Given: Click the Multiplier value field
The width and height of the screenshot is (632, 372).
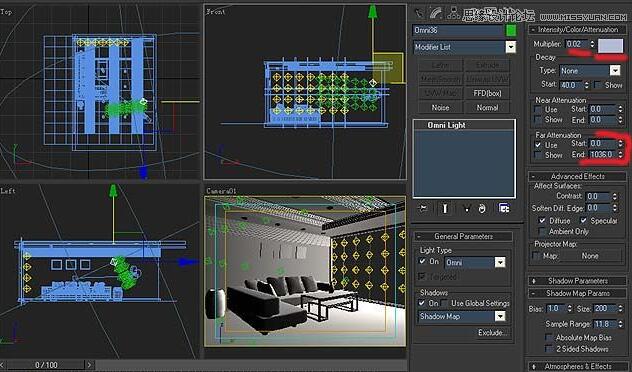Looking at the screenshot, I should point(576,44).
